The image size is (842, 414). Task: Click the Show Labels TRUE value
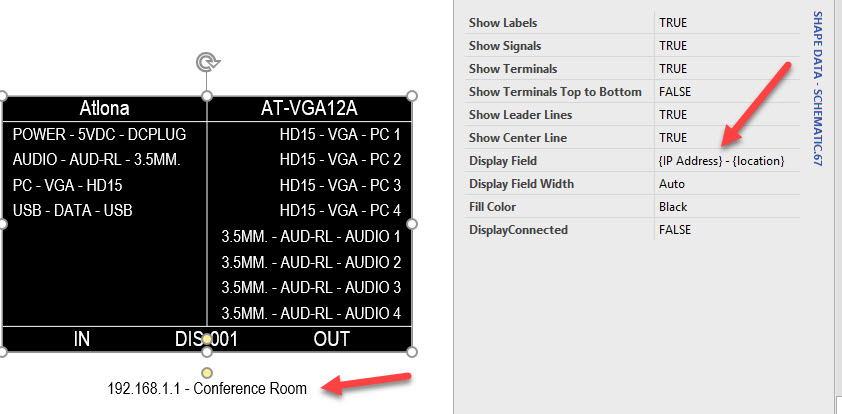(673, 23)
